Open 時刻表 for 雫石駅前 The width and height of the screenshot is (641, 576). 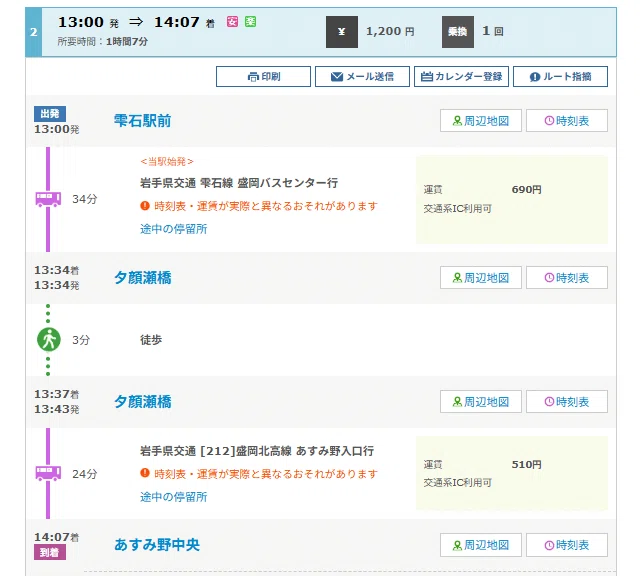point(567,121)
